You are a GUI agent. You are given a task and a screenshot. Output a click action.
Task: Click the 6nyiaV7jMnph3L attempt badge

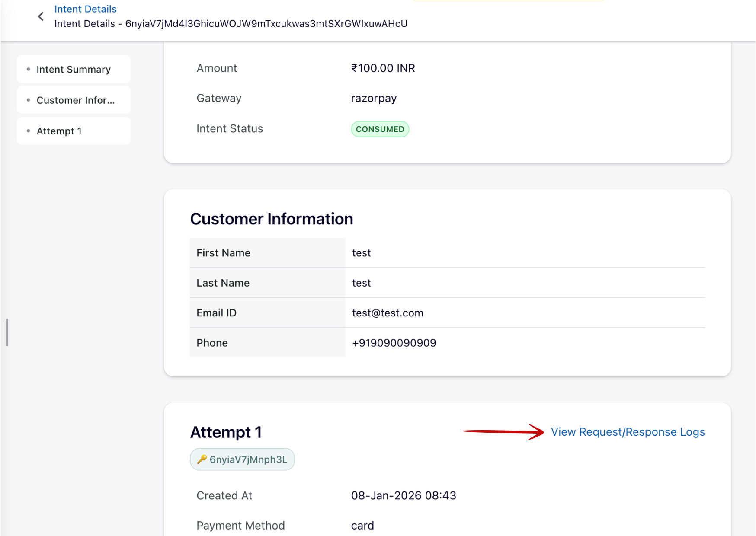(242, 459)
